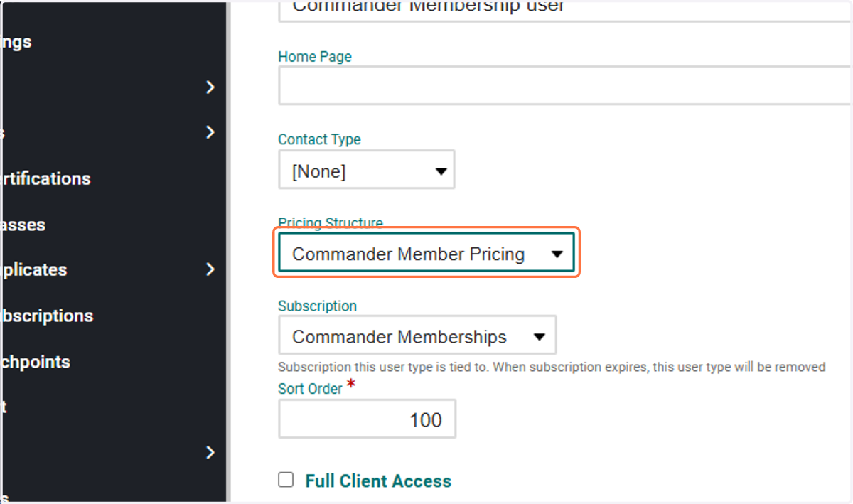Image resolution: width=853 pixels, height=504 pixels.
Task: Expand the sidebar chevron just above Certifications
Action: [210, 132]
